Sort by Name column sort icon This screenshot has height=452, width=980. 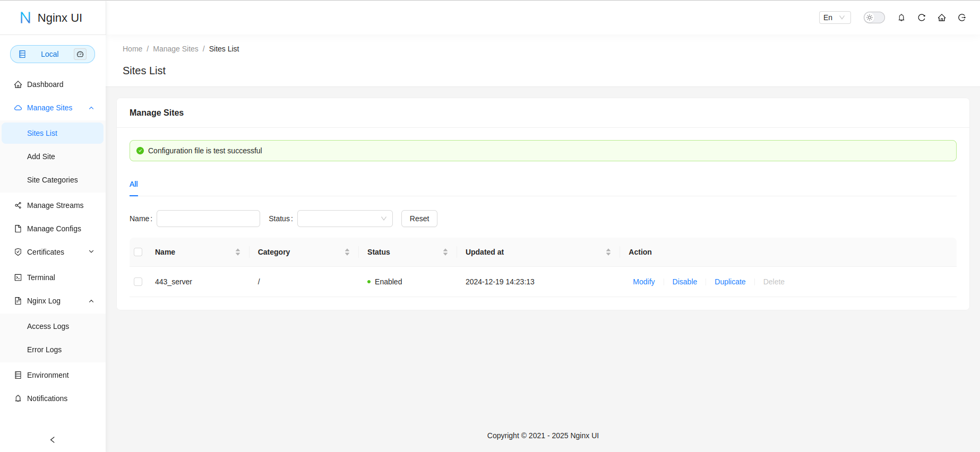click(x=238, y=252)
